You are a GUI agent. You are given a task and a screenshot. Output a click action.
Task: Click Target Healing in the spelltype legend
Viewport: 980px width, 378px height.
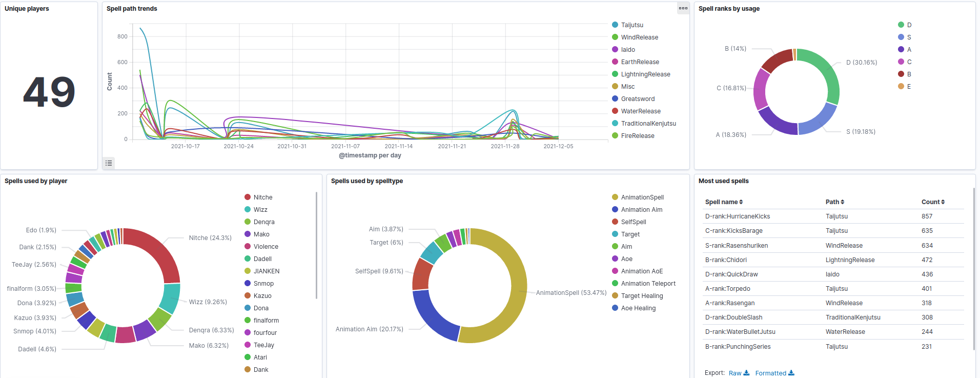point(642,296)
